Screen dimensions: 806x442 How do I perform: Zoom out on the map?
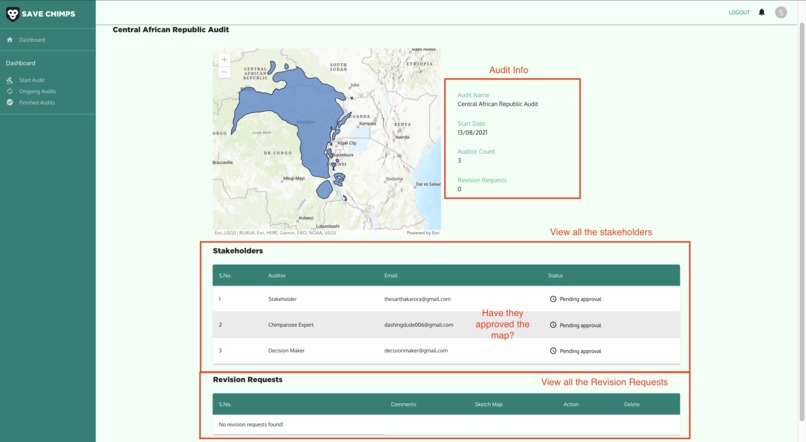click(x=224, y=72)
